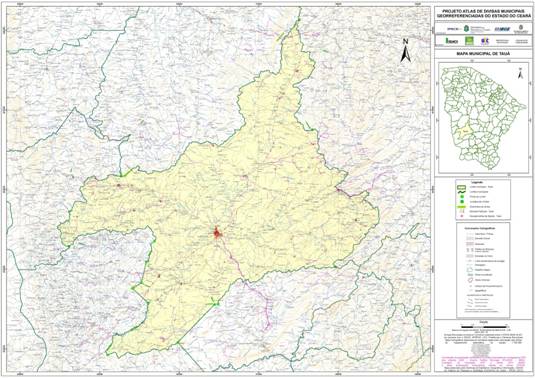535x378 pixels.
Task: Click the 'Legenda' heading in legend box
Action: [x=477, y=183]
